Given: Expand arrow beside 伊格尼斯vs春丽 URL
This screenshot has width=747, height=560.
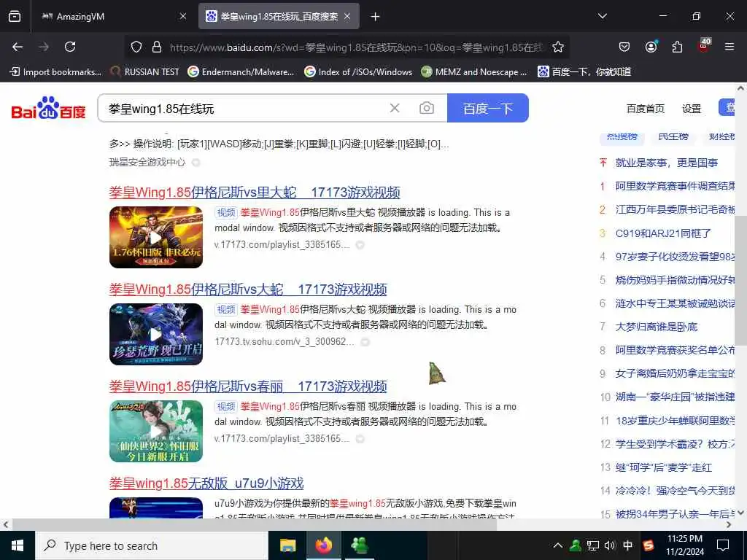Looking at the screenshot, I should [360, 438].
